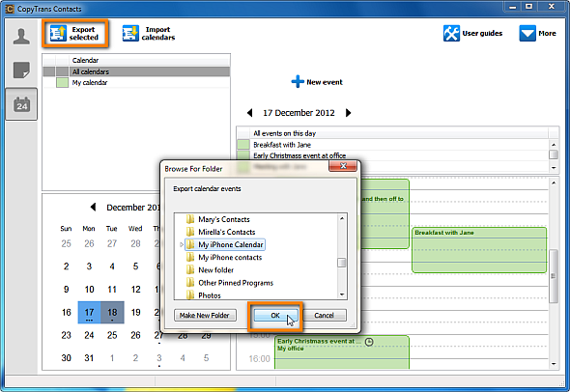The width and height of the screenshot is (570, 392).
Task: Expand My iPhone Calendar folder triangle
Action: pos(182,245)
